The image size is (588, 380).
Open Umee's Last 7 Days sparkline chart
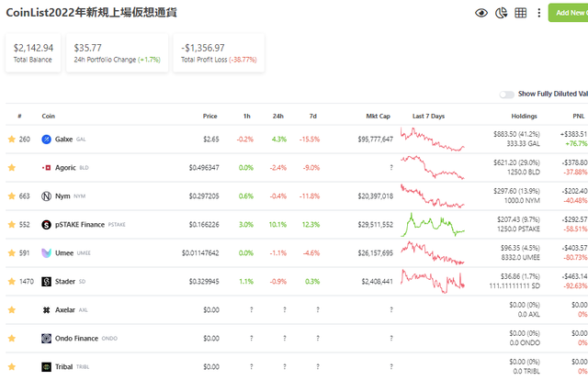tap(433, 253)
